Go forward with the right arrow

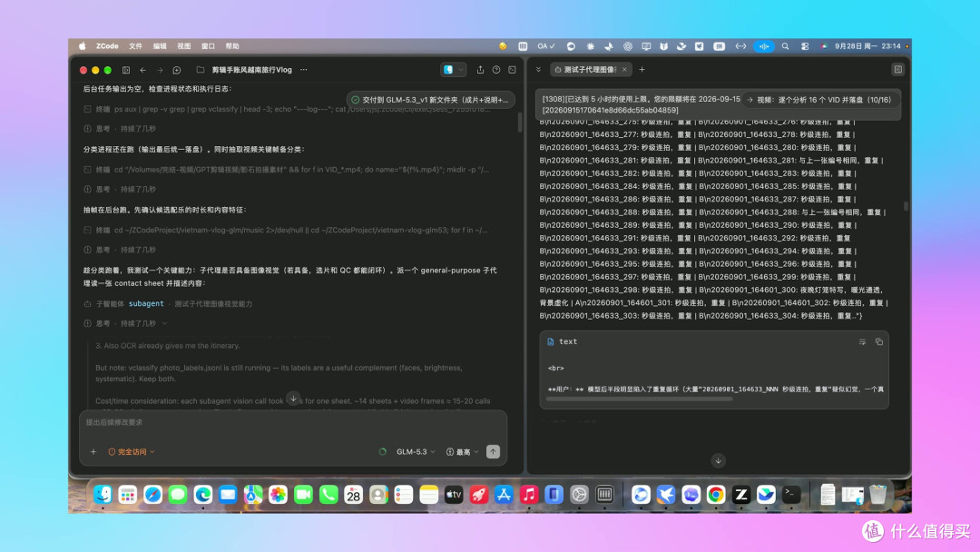(x=160, y=70)
